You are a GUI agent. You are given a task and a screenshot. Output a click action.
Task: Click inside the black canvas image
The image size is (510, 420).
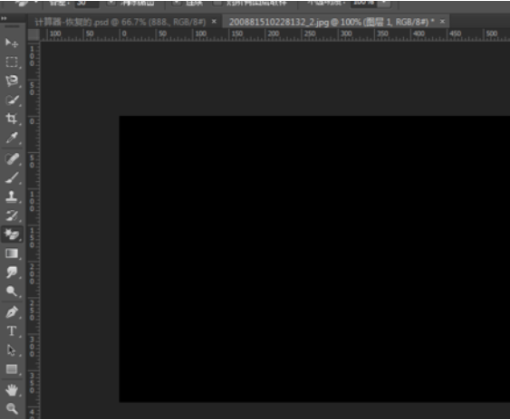pyautogui.click(x=314, y=259)
